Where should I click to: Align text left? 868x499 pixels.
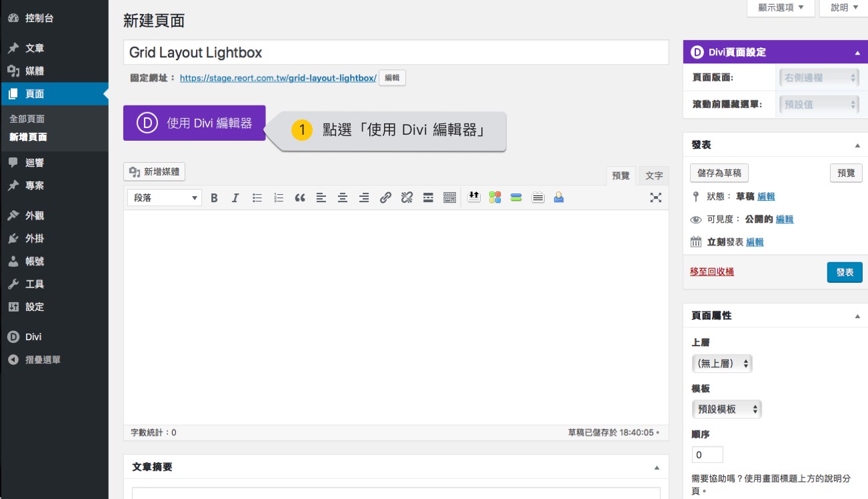[321, 197]
